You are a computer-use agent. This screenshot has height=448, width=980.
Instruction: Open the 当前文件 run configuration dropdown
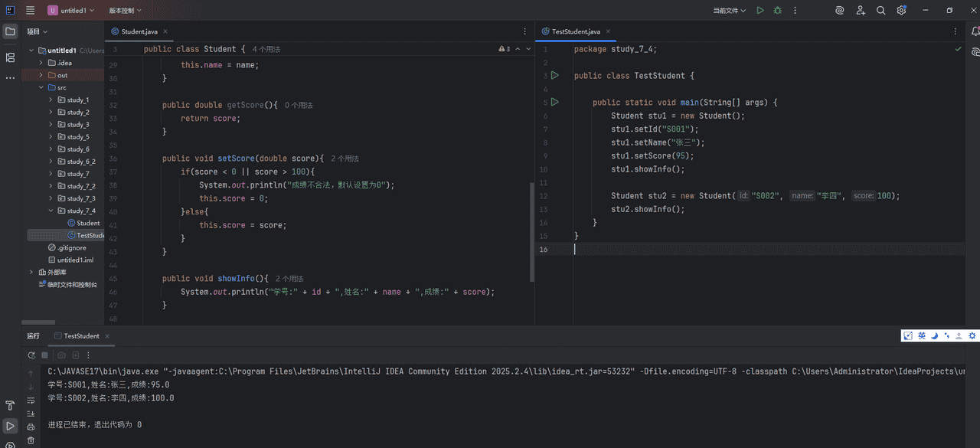pos(726,10)
